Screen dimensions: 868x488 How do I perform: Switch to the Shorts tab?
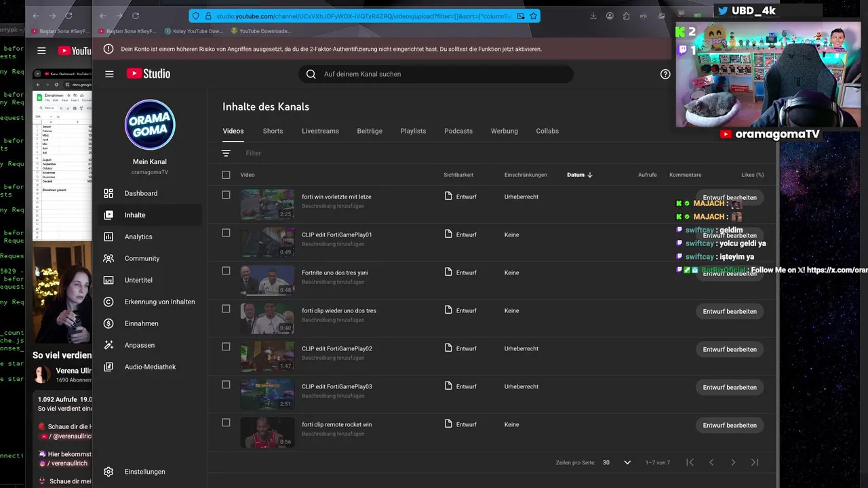point(273,131)
